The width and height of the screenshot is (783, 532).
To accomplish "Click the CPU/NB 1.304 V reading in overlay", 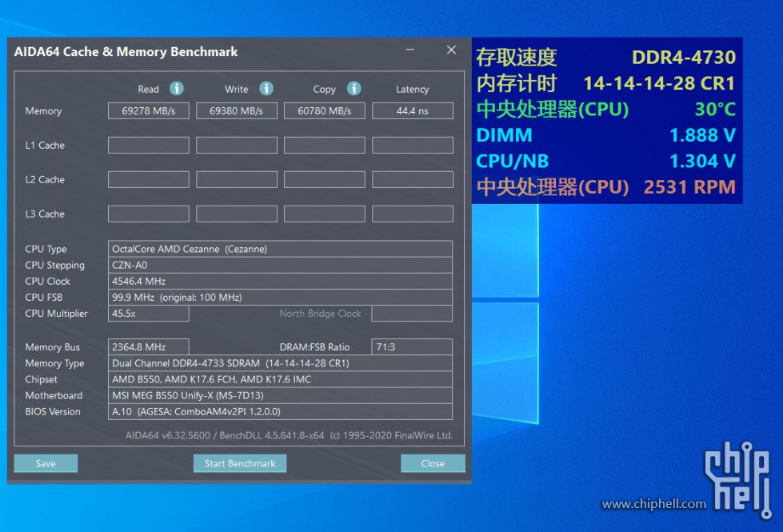I will (x=702, y=161).
